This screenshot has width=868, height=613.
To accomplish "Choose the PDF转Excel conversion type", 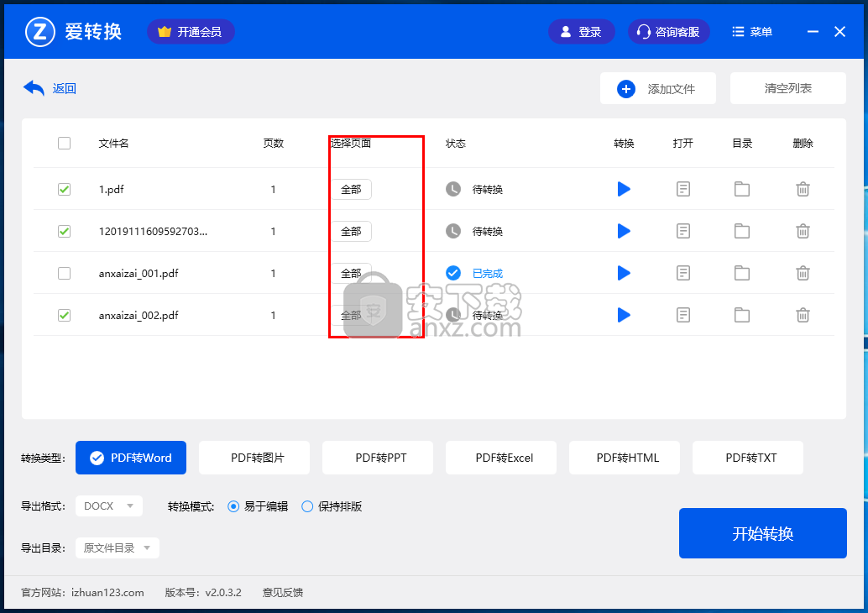I will coord(501,458).
